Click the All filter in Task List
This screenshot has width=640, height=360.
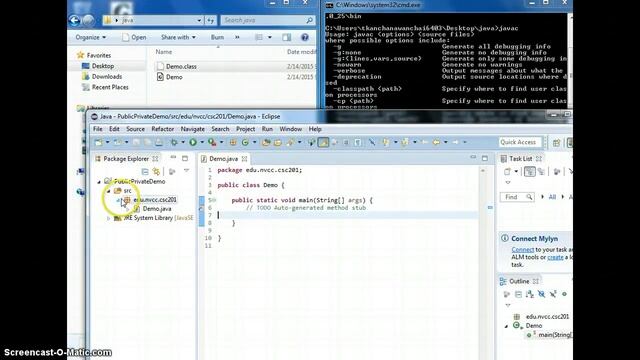click(552, 197)
